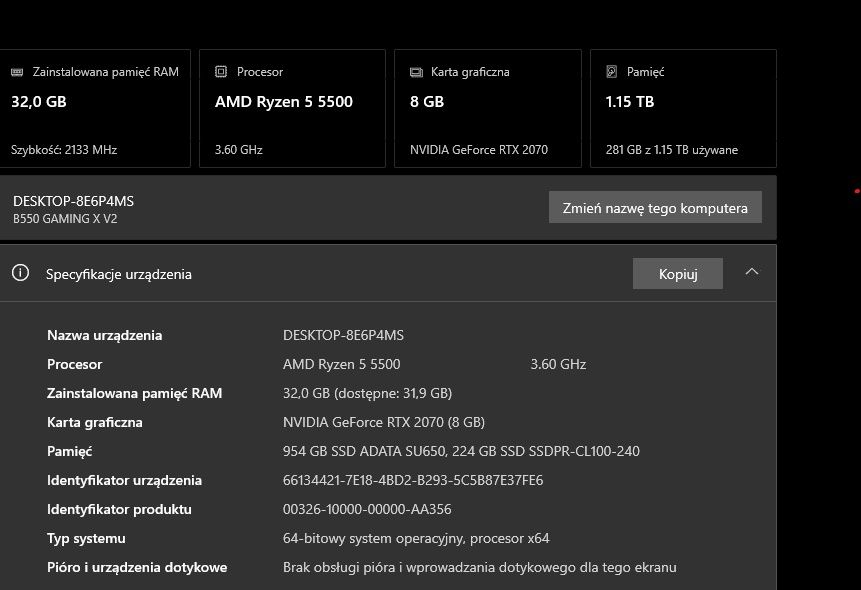Click 3.60 GHz text in Procesor card
Image resolution: width=861 pixels, height=590 pixels.
coord(239,149)
